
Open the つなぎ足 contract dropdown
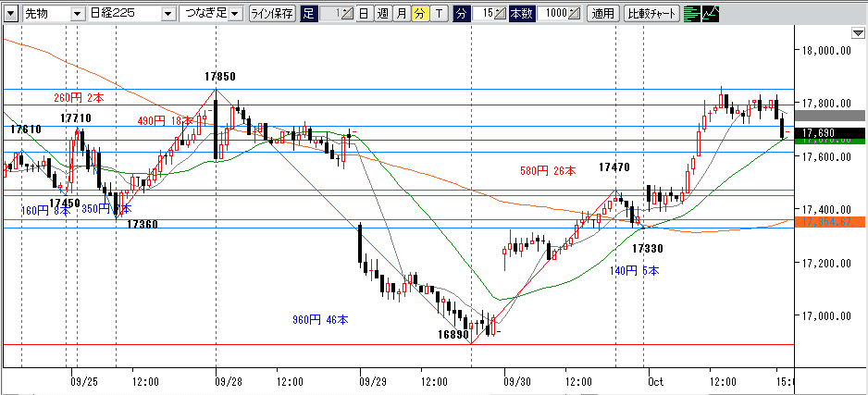point(234,14)
